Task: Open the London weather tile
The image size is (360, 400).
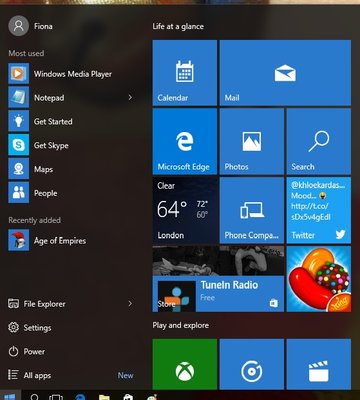Action: coord(185,210)
